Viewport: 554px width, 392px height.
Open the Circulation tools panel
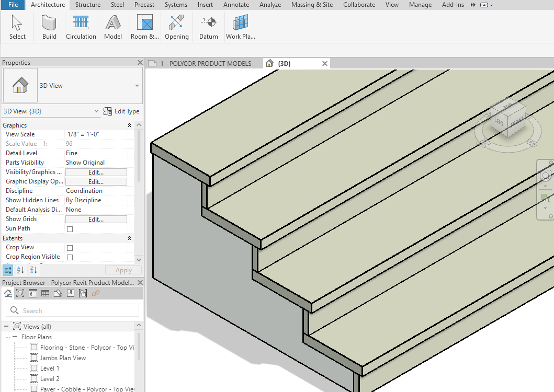click(x=81, y=26)
